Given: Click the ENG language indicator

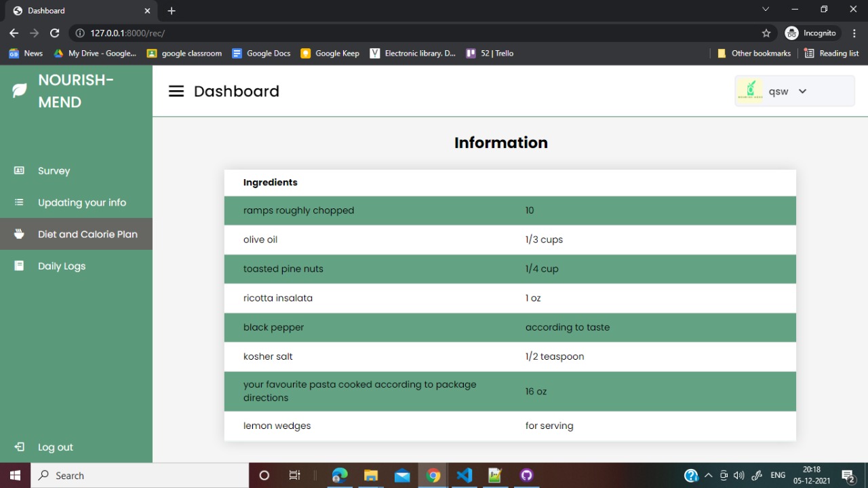Looking at the screenshot, I should click(778, 475).
